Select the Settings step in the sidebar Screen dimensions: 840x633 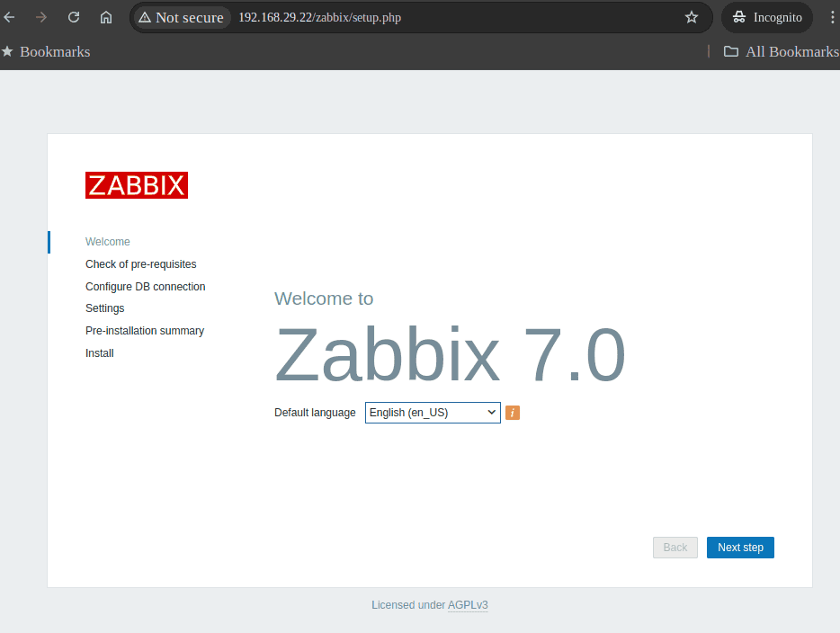(x=104, y=308)
